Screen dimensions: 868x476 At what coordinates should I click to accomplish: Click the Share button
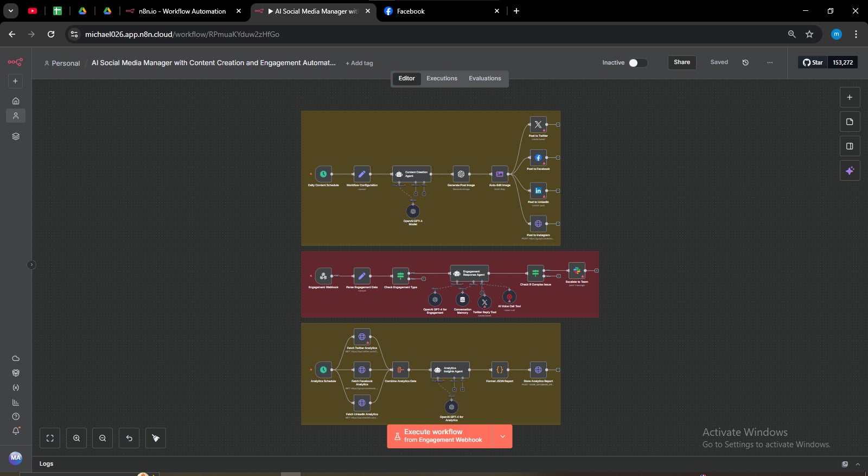(682, 62)
